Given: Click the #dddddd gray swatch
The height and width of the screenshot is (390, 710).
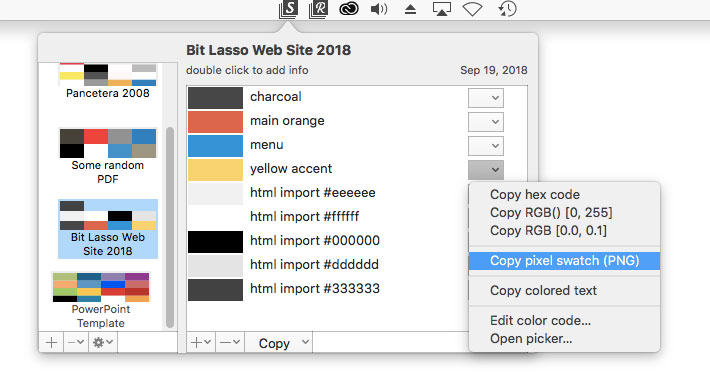Looking at the screenshot, I should pos(216,266).
